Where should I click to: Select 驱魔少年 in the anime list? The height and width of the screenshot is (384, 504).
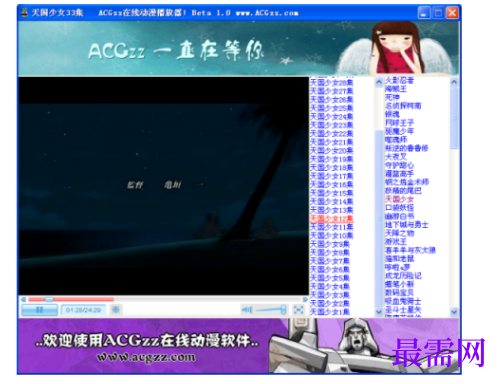coord(400,131)
